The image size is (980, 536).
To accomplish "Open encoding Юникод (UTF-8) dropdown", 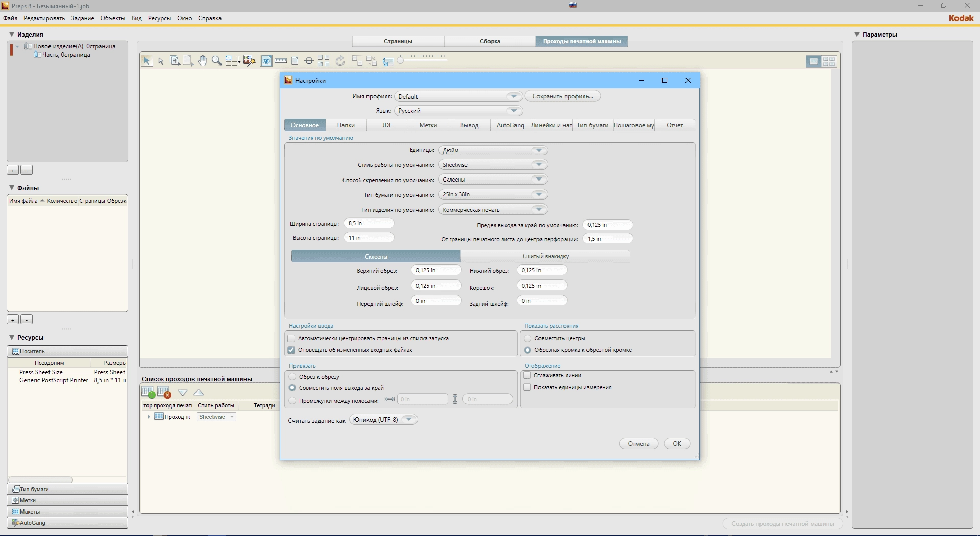I will click(x=383, y=420).
